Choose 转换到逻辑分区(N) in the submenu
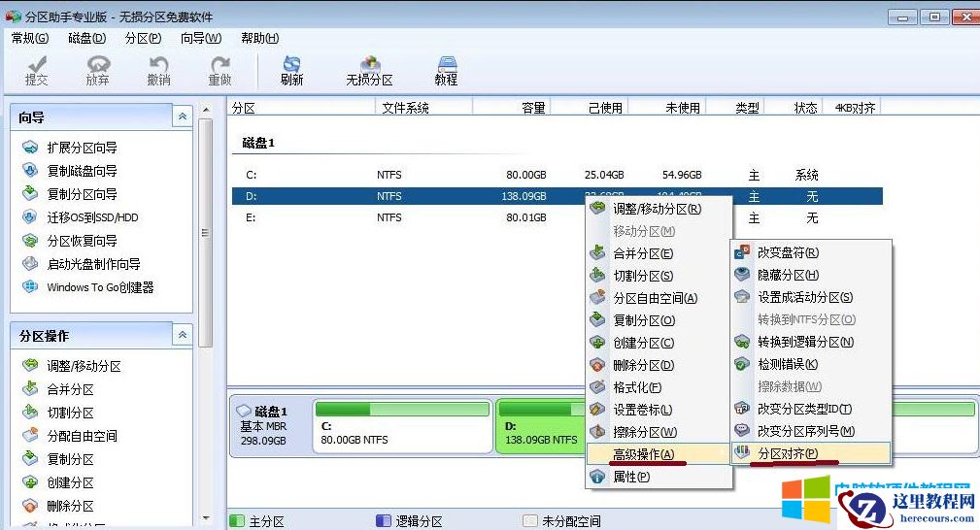 click(x=811, y=342)
